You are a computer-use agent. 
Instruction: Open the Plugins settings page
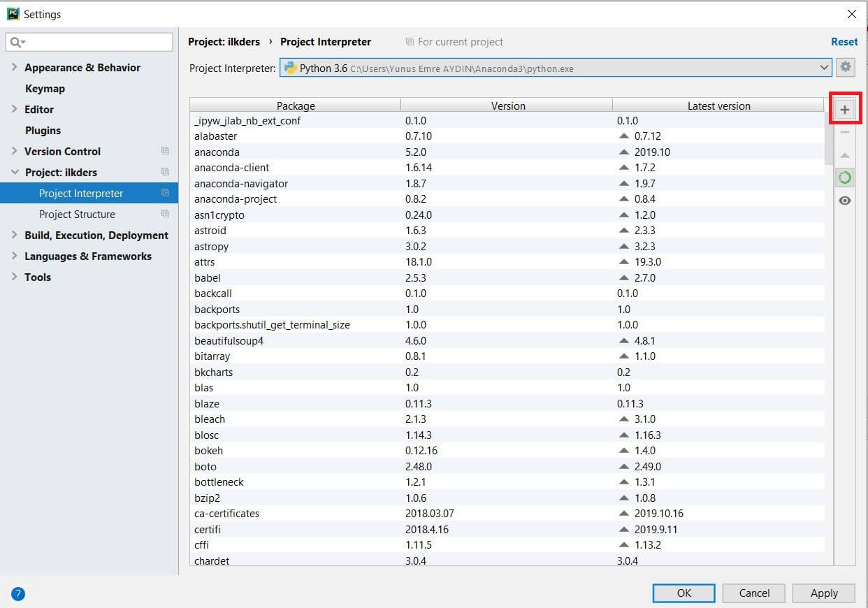pyautogui.click(x=43, y=130)
